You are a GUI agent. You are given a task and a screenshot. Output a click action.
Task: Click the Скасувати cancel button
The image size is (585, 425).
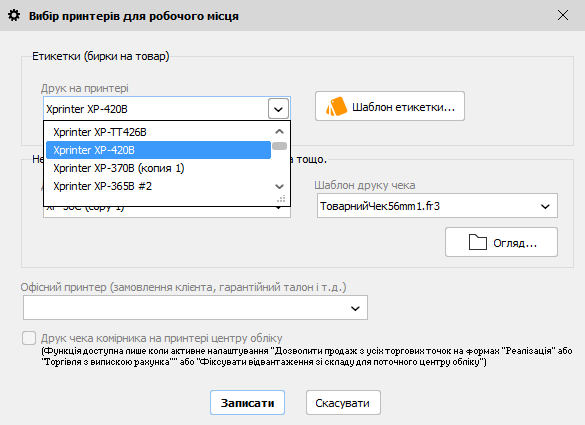tap(343, 403)
